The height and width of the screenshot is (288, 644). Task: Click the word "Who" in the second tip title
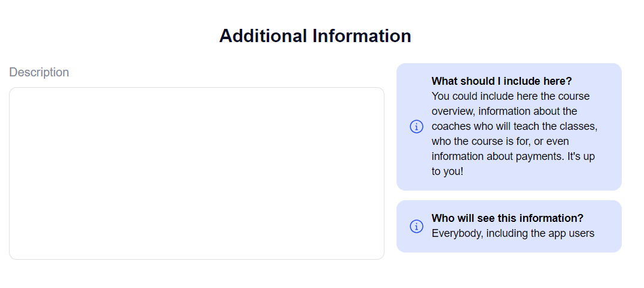[x=443, y=218]
